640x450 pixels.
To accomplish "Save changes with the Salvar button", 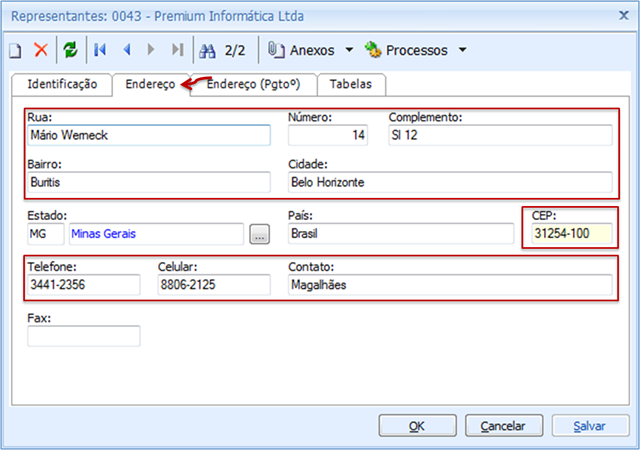I will pyautogui.click(x=591, y=426).
